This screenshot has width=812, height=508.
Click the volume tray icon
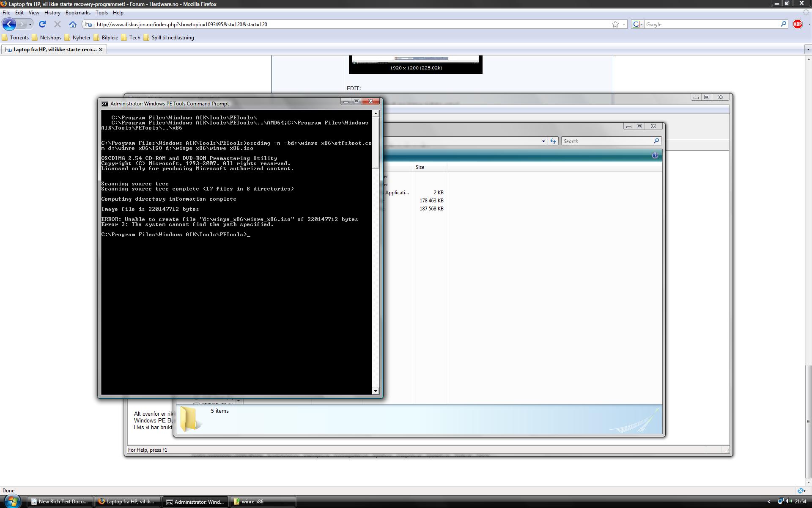tap(789, 502)
